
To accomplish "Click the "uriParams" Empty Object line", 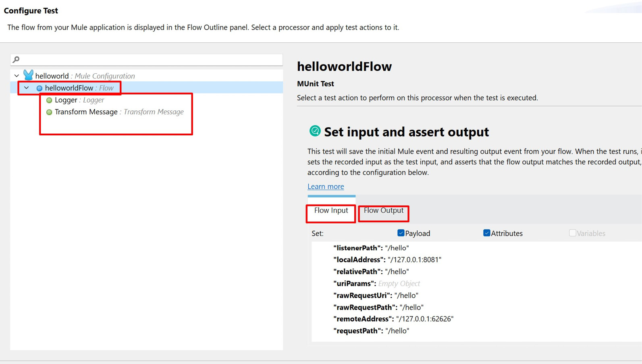I will (x=377, y=283).
